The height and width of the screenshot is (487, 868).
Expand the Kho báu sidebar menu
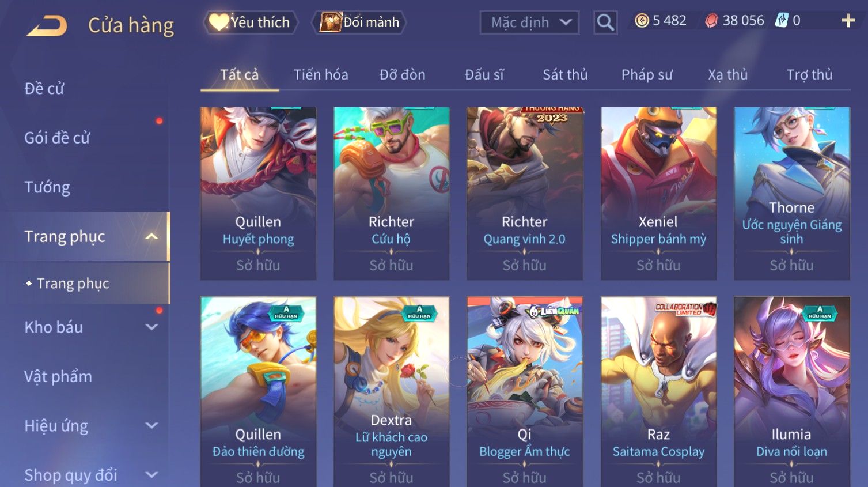(x=151, y=327)
